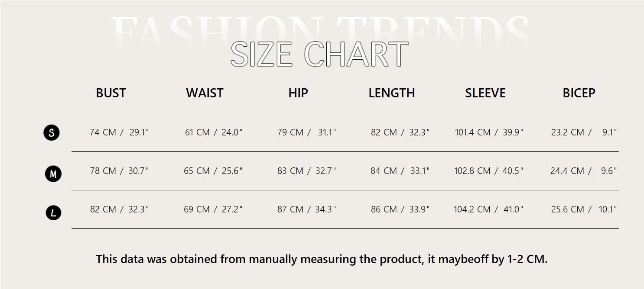Click the BUST column header

111,93
